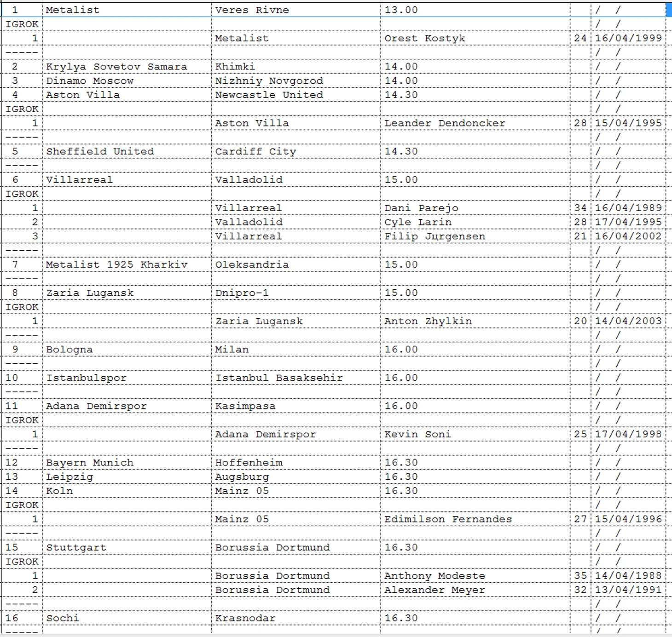Select the 'Kevin Soni' player cell
672x637 pixels.
coord(475,434)
